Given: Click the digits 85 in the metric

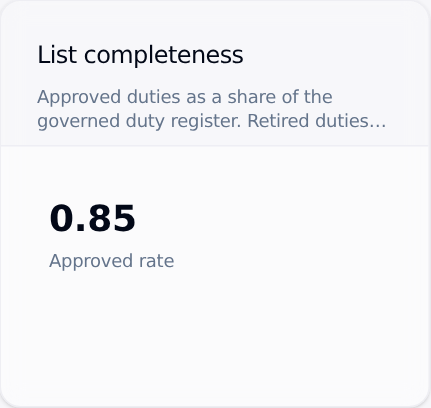Looking at the screenshot, I should (112, 219).
